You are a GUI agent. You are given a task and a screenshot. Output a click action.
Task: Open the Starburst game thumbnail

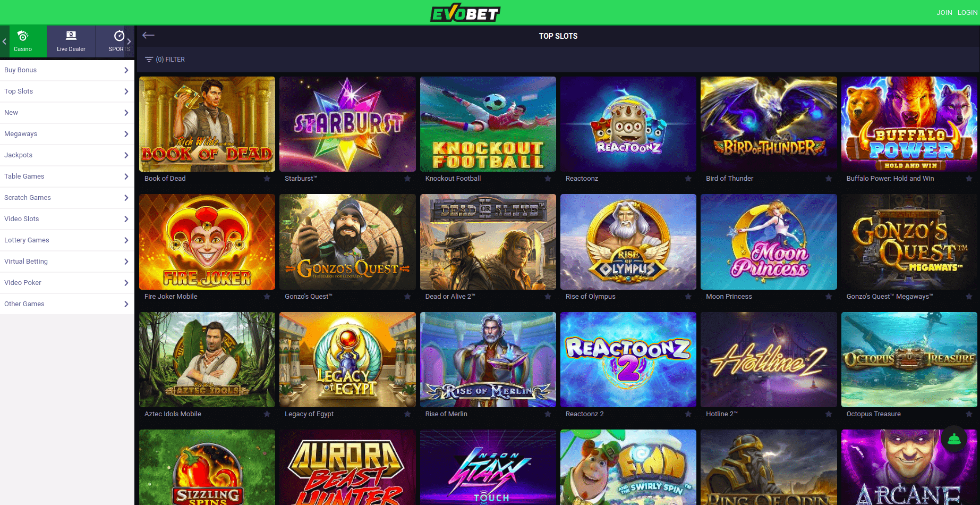click(x=347, y=124)
